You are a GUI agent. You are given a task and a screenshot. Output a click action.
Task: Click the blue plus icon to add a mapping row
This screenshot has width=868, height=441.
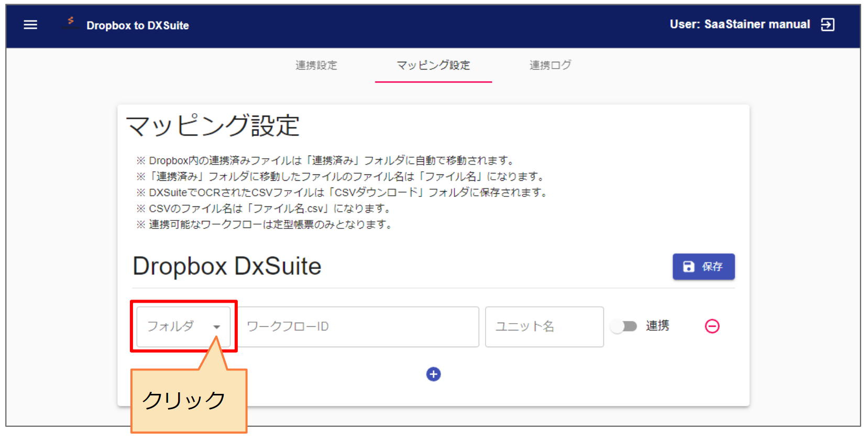click(x=433, y=374)
